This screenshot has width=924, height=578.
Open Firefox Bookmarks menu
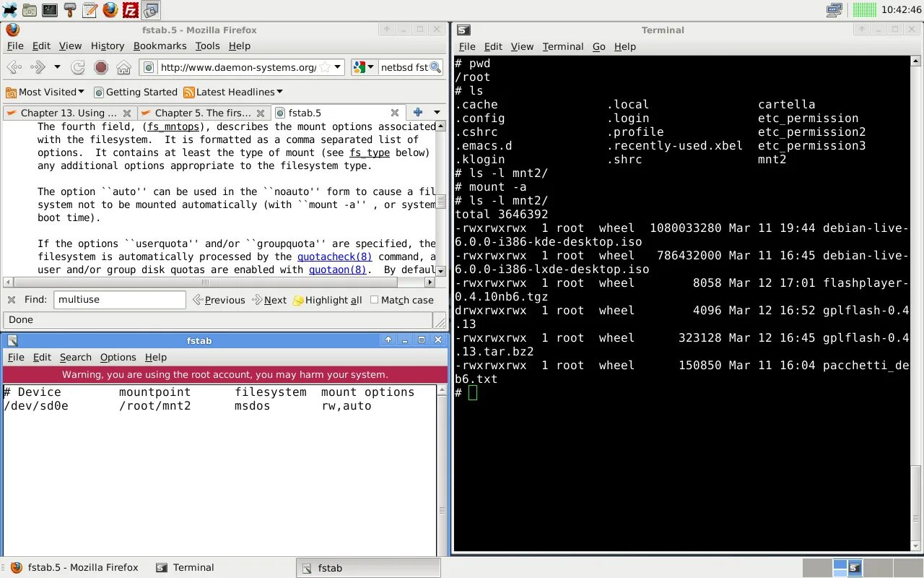tap(160, 46)
